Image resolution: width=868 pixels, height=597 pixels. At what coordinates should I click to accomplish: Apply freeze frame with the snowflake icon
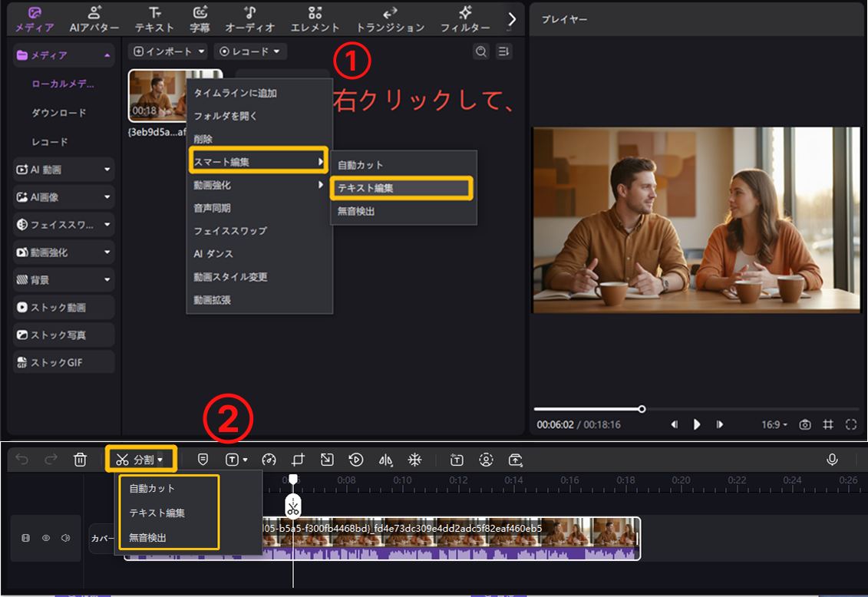pyautogui.click(x=414, y=460)
